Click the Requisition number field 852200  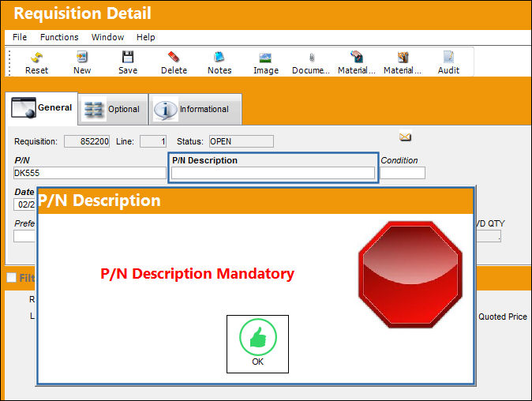coord(87,141)
